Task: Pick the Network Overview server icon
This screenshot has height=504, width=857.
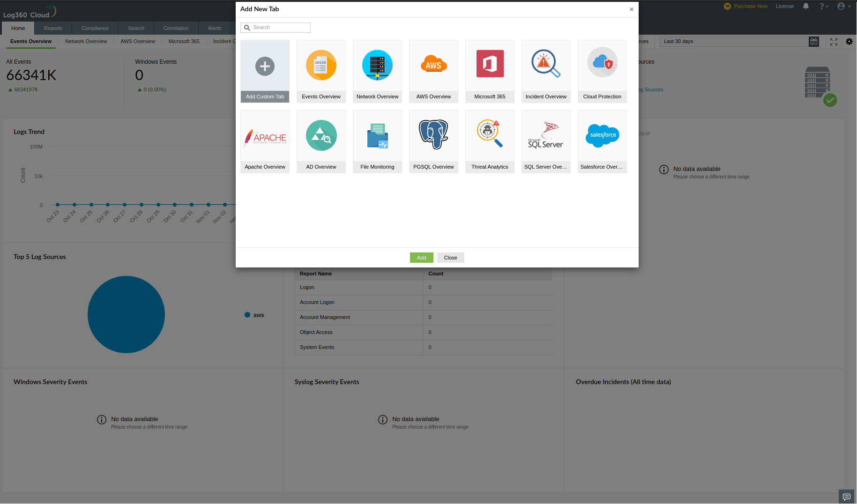Action: 377,65
